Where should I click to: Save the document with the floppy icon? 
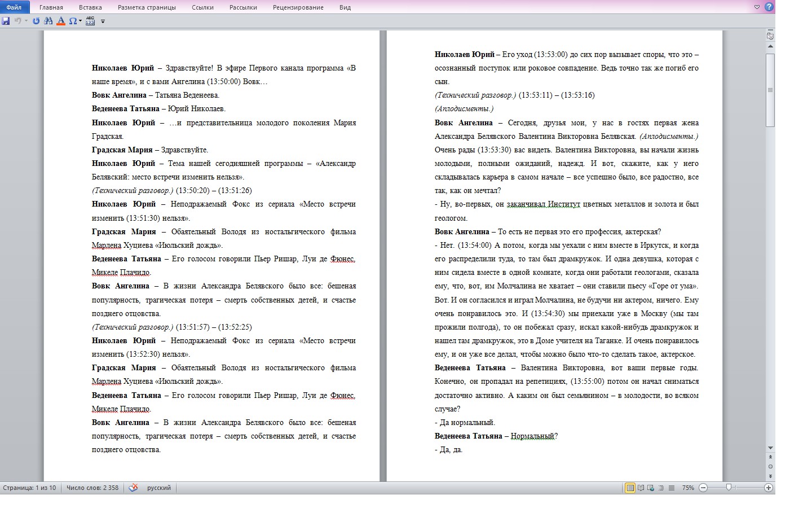[6, 21]
